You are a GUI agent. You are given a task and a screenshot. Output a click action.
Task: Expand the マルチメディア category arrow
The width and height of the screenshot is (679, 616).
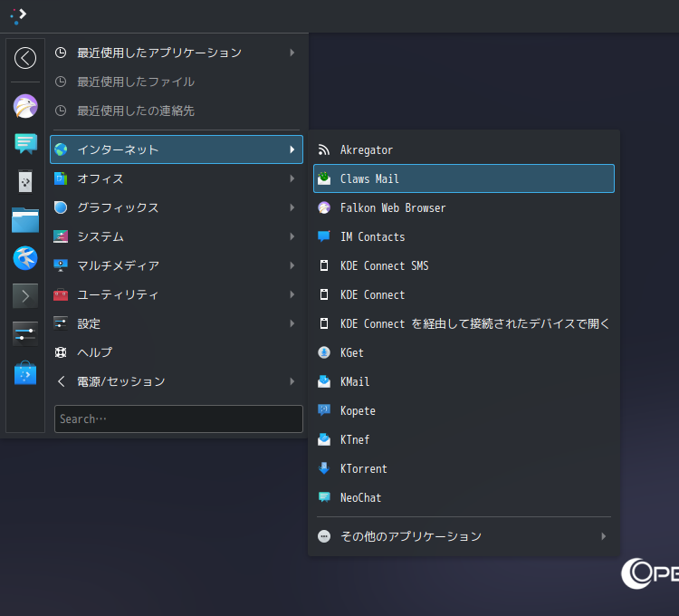292,265
